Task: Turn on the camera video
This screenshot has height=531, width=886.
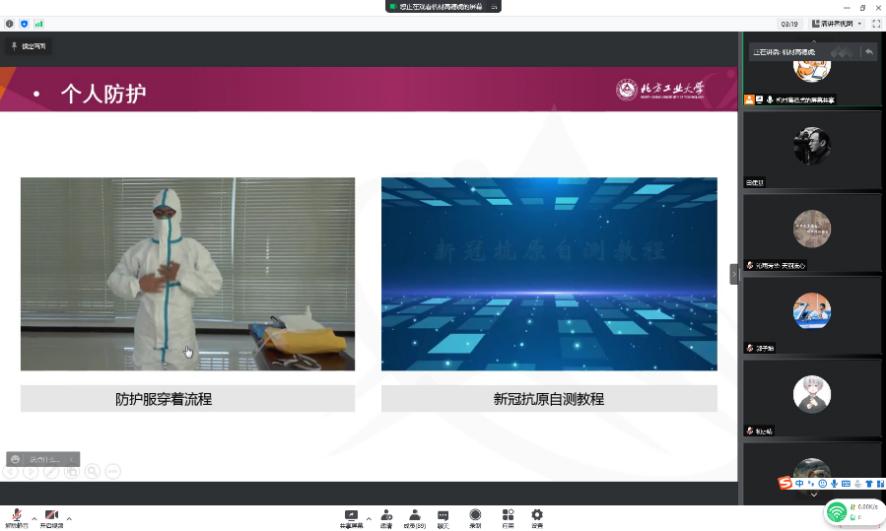Action: [x=51, y=514]
